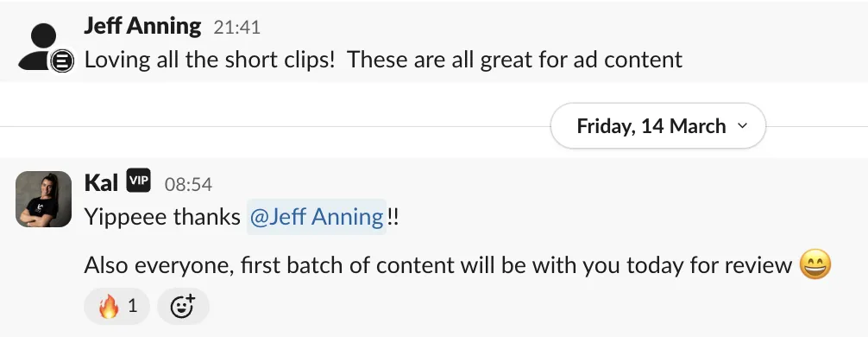Select the "Yippeee thanks" message line
This screenshot has width=868, height=337.
click(x=242, y=217)
